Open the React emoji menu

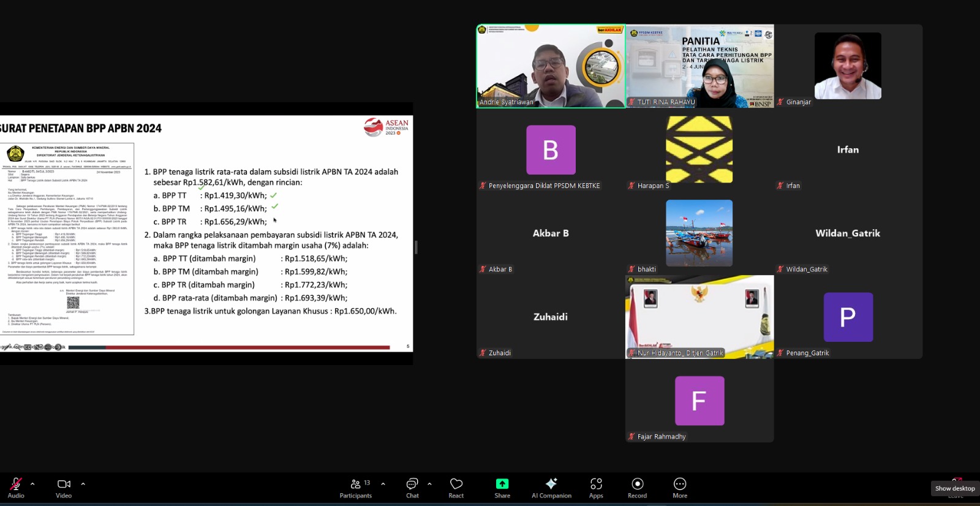[456, 488]
